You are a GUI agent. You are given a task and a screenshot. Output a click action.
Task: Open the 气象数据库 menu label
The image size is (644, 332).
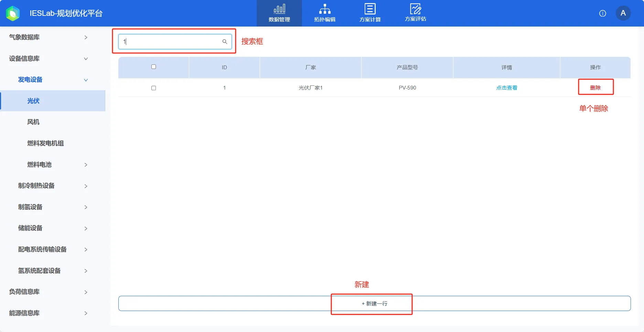tap(24, 37)
